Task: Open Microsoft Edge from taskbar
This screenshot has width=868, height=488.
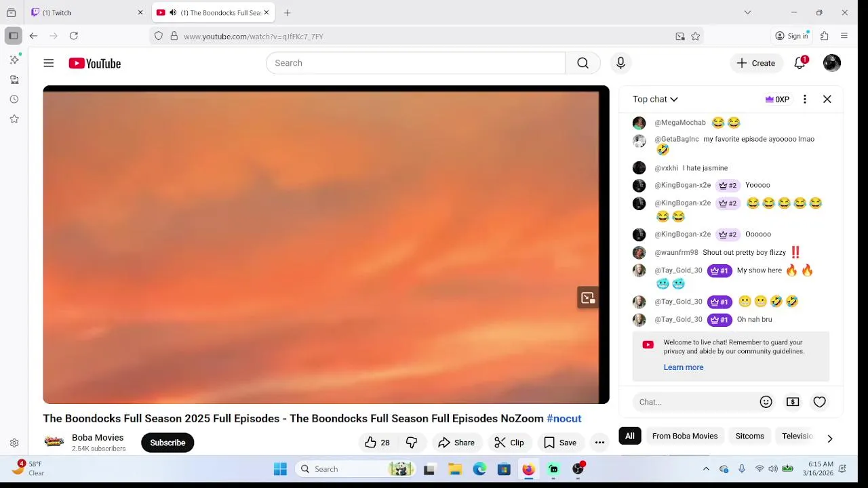Action: (x=479, y=469)
